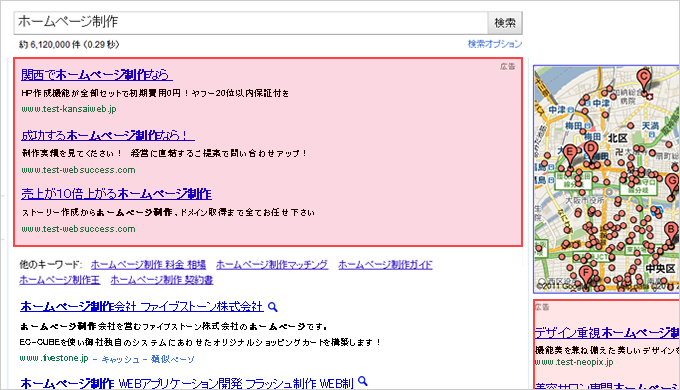Click the 広告 label in the top ad block

point(507,66)
